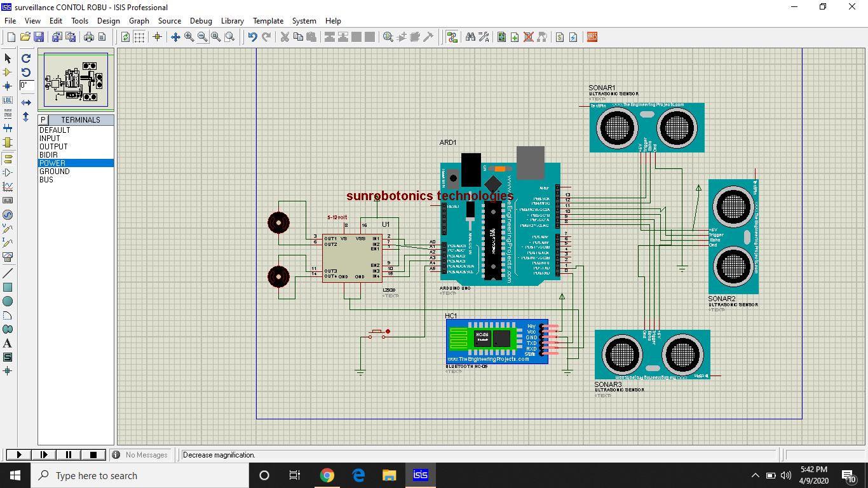Generate the bill of materials report
This screenshot has height=488, width=868.
pos(560,37)
